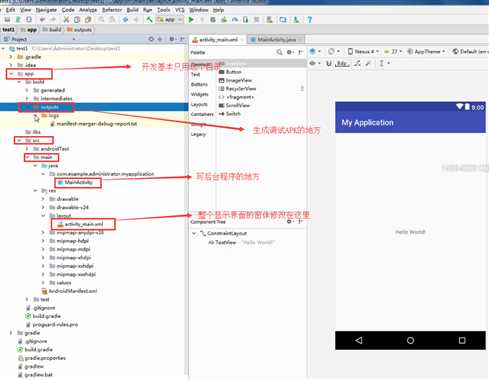The image size is (489, 380).
Task: Click the Palette search magnifier icon
Action: 279,52
